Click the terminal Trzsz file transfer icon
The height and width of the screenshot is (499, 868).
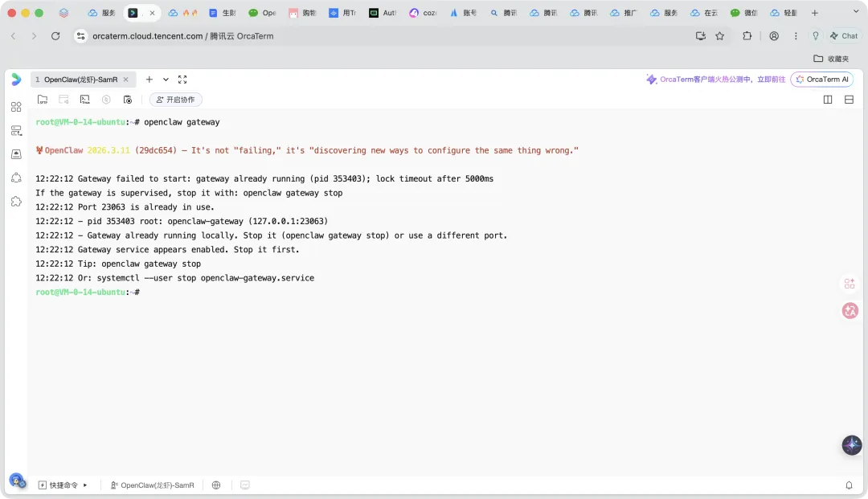[84, 100]
